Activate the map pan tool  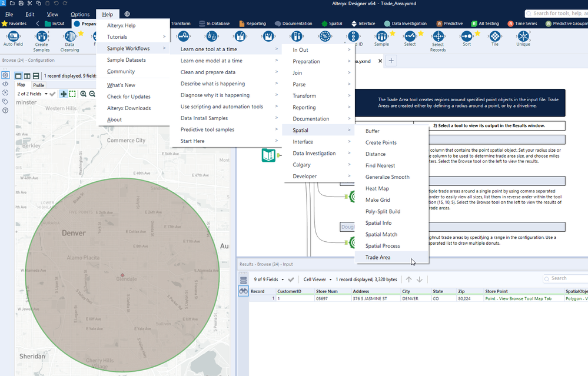(x=63, y=94)
